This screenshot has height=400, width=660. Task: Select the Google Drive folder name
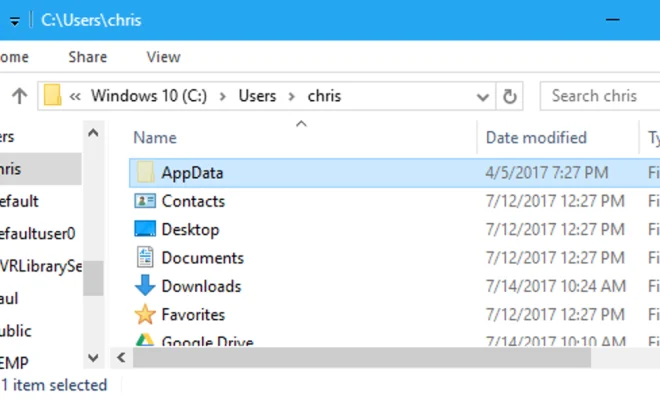pos(208,341)
